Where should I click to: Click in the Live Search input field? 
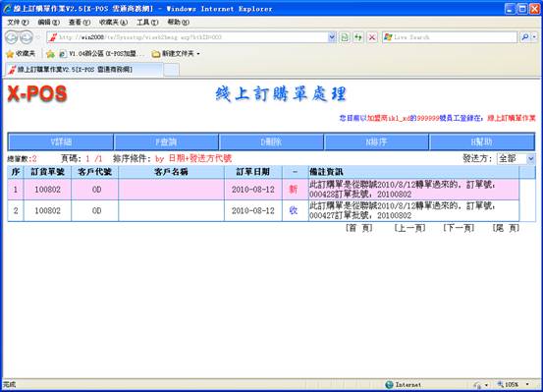click(454, 37)
